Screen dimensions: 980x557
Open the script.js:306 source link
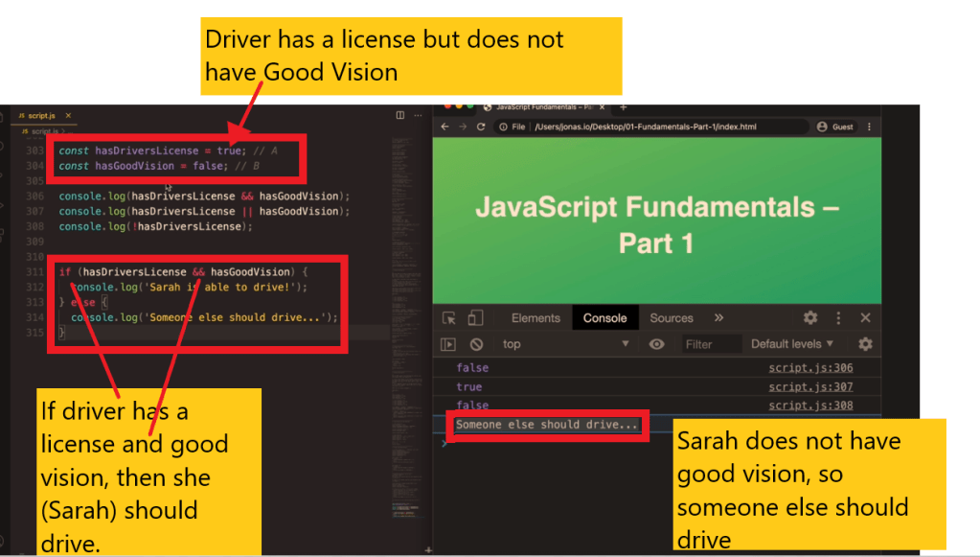(x=810, y=368)
